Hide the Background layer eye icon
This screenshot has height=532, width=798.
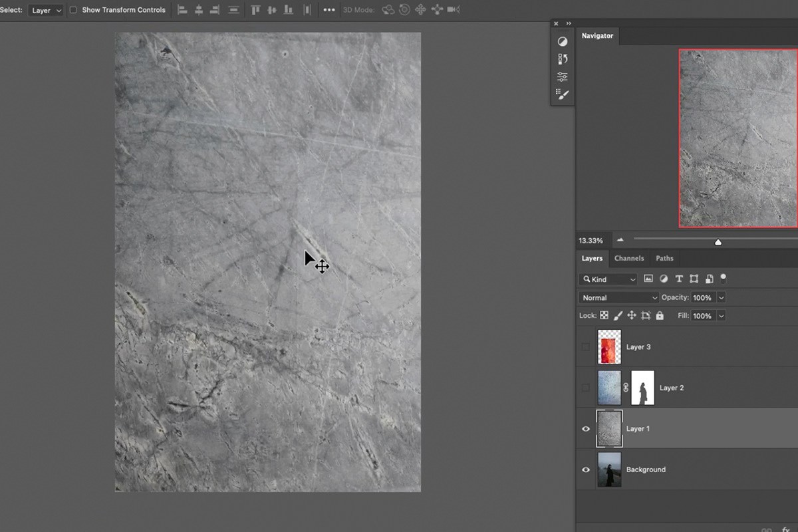(586, 469)
